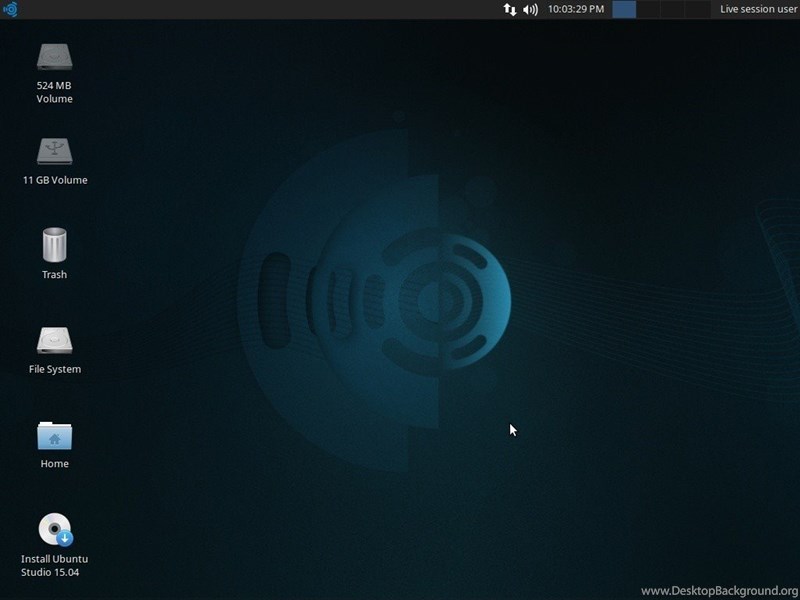Switch to the third workspace
Viewport: 800px width, 600px height.
[673, 9]
